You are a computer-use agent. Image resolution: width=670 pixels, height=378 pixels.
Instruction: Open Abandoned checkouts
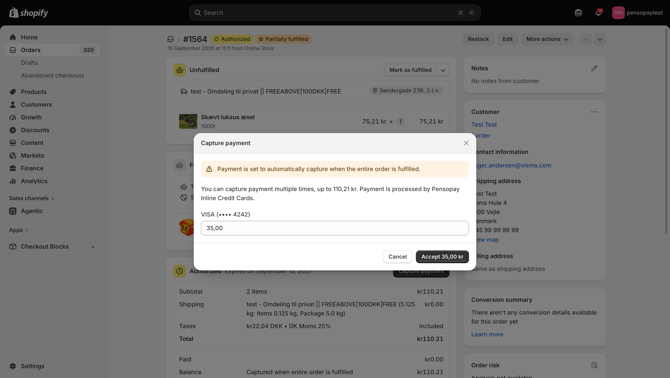tap(52, 75)
